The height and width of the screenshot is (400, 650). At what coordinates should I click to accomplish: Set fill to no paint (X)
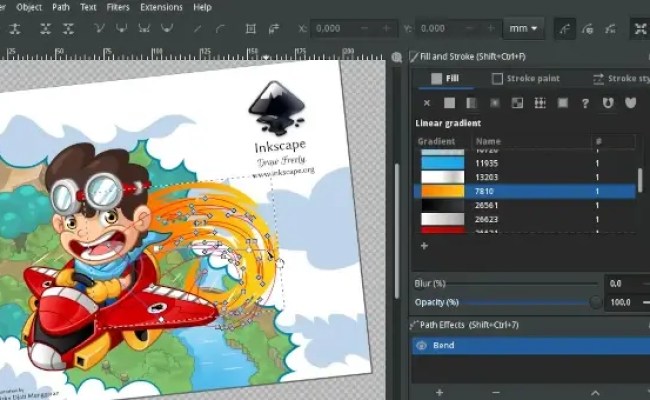click(x=427, y=103)
